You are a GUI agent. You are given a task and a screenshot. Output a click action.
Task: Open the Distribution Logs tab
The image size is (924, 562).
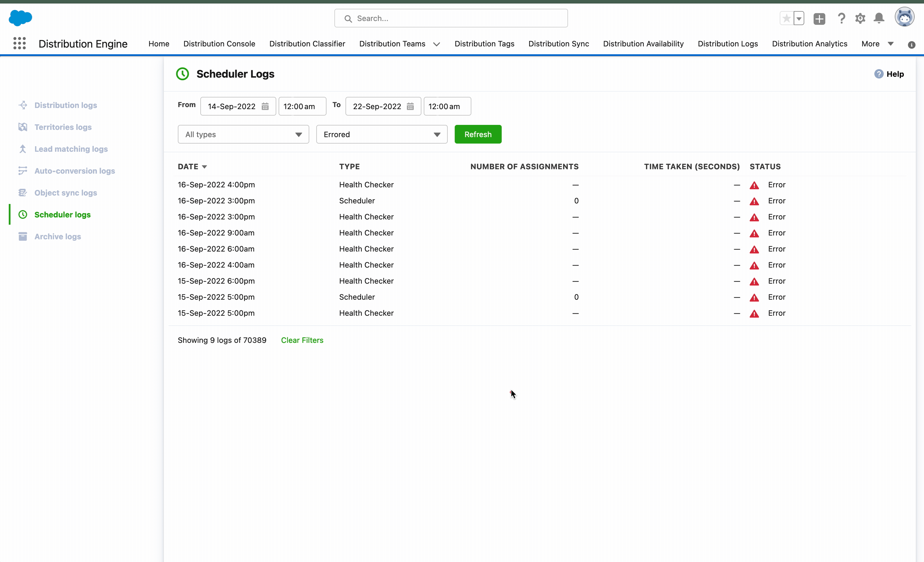tap(727, 44)
